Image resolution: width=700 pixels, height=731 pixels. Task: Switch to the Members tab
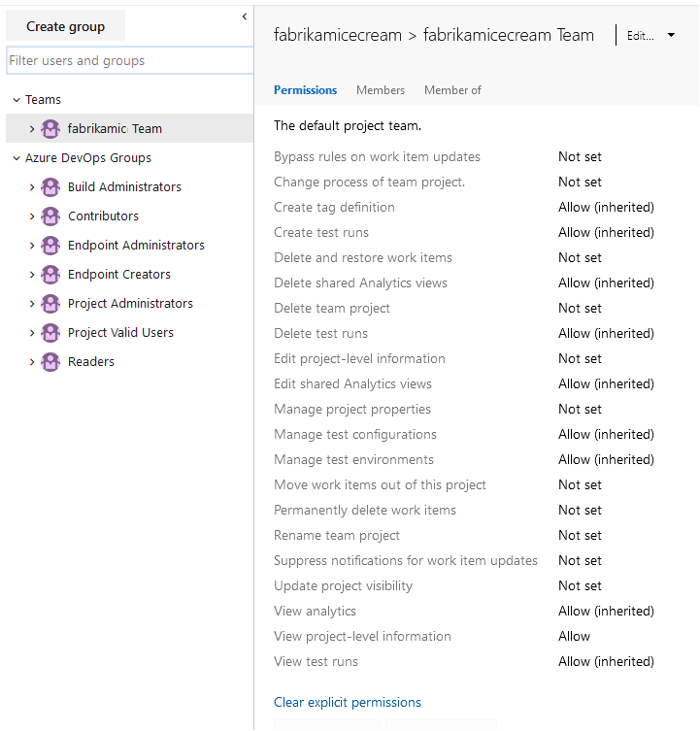[x=380, y=90]
